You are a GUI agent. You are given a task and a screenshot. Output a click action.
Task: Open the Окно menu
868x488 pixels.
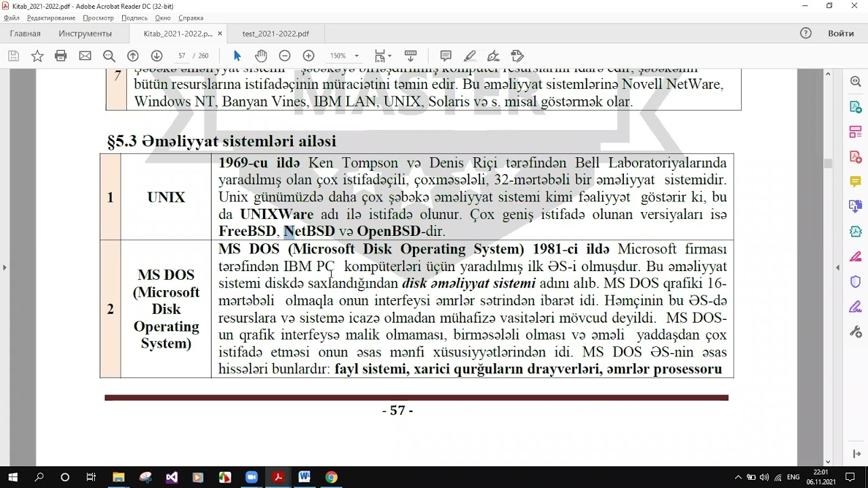tap(163, 18)
